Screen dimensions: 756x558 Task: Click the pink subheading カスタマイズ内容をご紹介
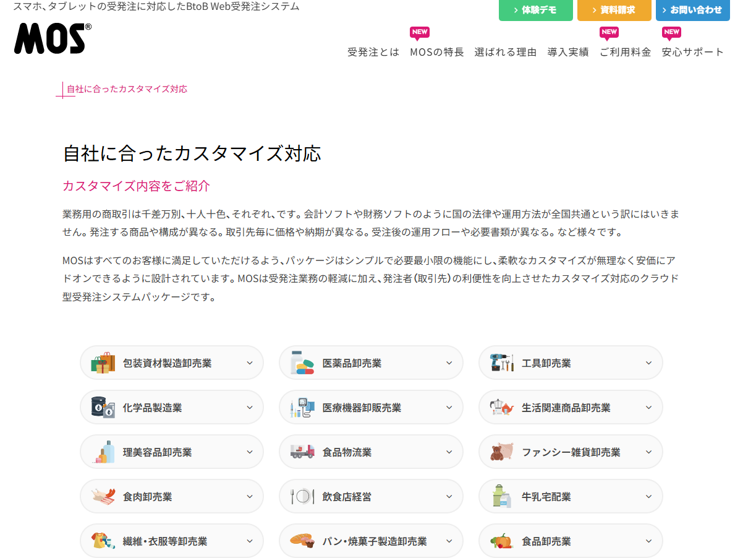point(137,186)
